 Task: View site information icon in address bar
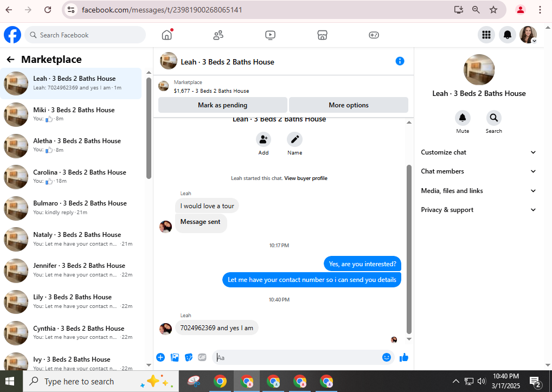coord(70,10)
